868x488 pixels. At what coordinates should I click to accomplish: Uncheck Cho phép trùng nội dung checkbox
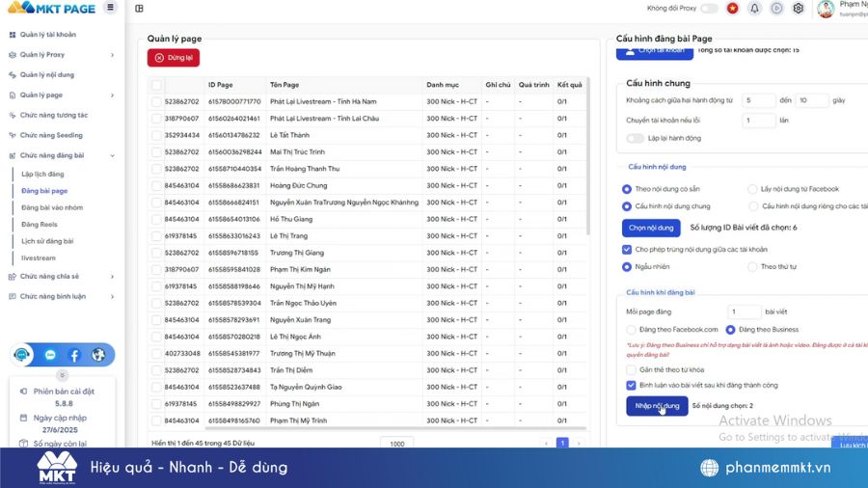pos(627,250)
